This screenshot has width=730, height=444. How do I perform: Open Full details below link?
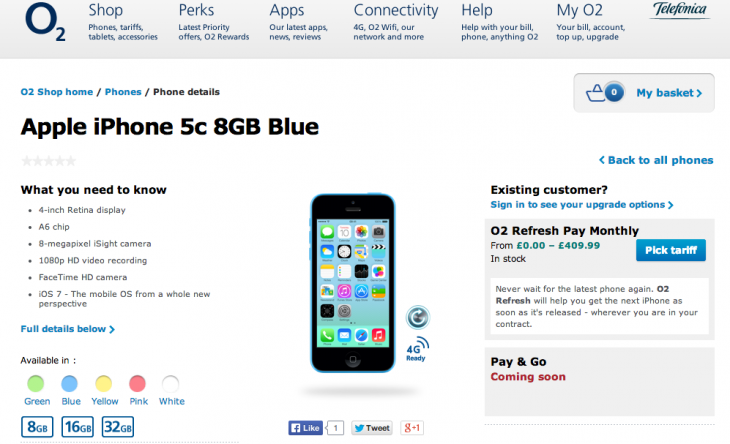tap(68, 329)
